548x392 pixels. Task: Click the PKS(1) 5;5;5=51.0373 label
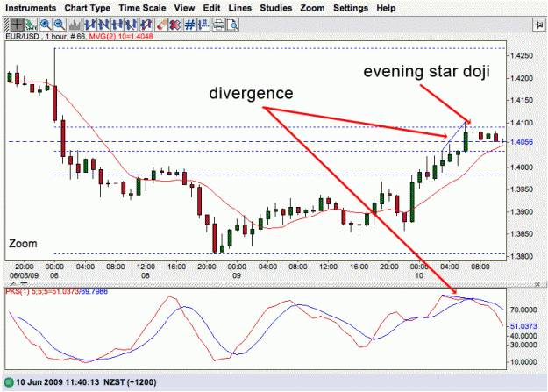click(x=42, y=291)
